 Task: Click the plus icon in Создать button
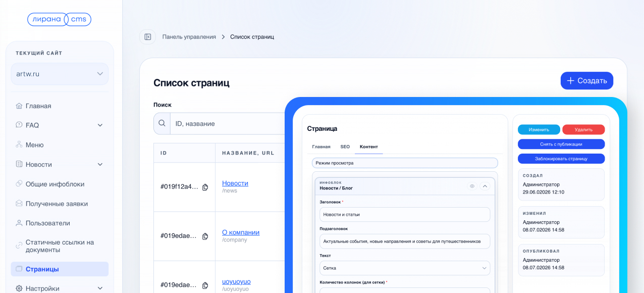tap(570, 81)
